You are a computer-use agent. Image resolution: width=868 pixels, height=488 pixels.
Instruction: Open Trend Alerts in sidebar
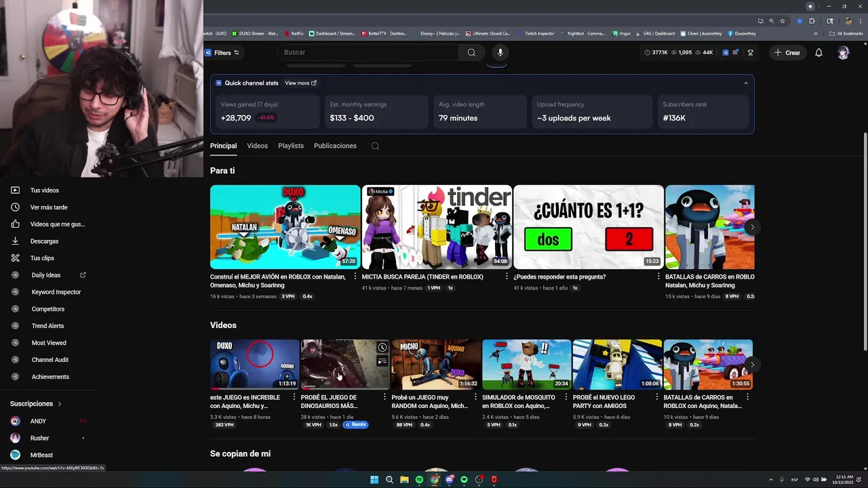47,326
